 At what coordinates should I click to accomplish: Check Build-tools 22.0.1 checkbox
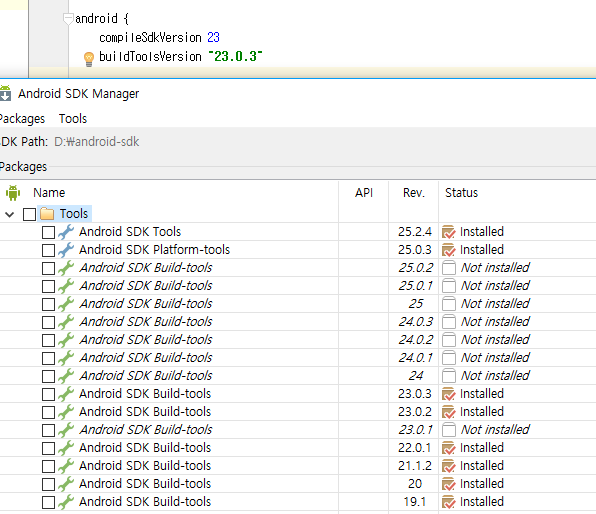[48, 448]
